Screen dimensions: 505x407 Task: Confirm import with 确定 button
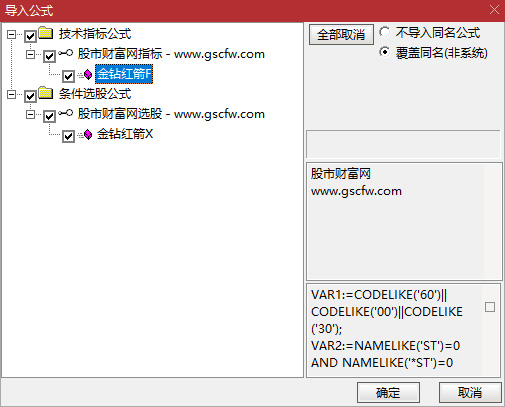(388, 392)
